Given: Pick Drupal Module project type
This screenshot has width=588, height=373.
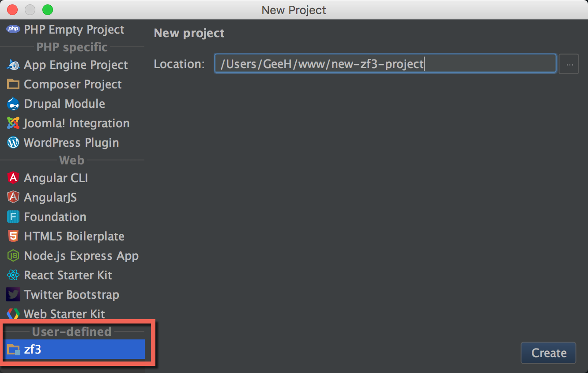Looking at the screenshot, I should (72, 104).
